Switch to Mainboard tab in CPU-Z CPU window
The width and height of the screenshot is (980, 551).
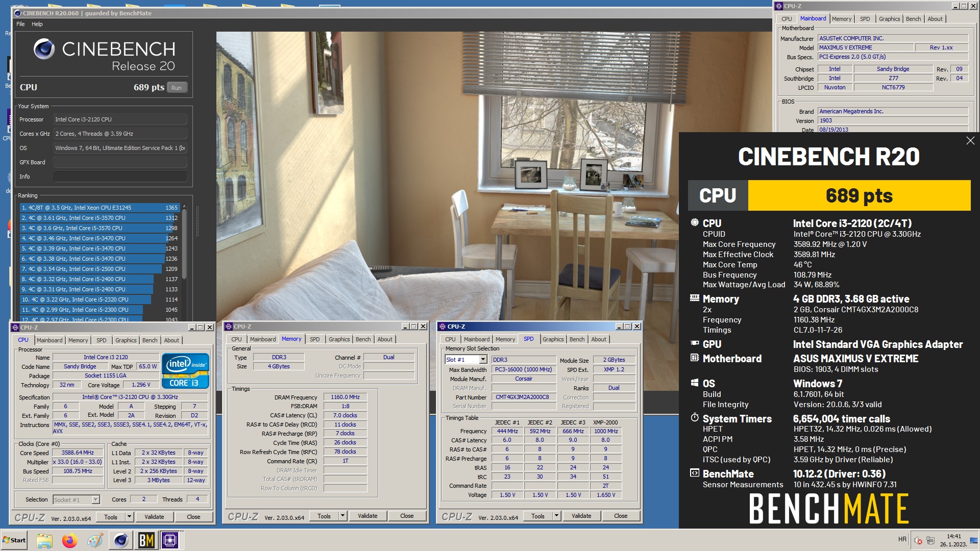coord(50,340)
